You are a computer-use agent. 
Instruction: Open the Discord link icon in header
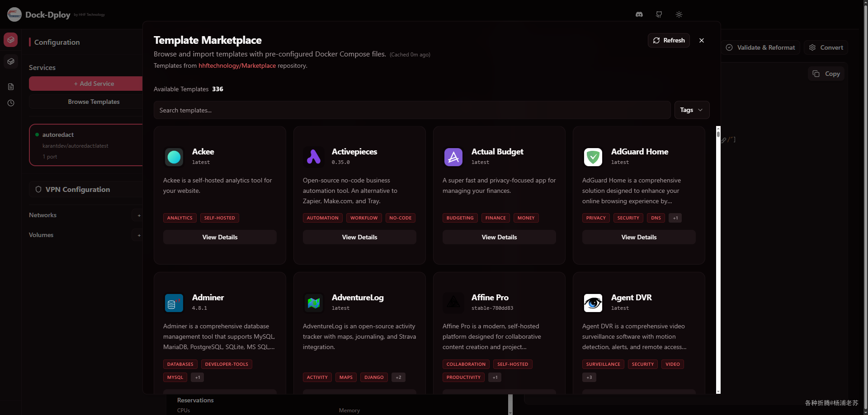pos(639,14)
